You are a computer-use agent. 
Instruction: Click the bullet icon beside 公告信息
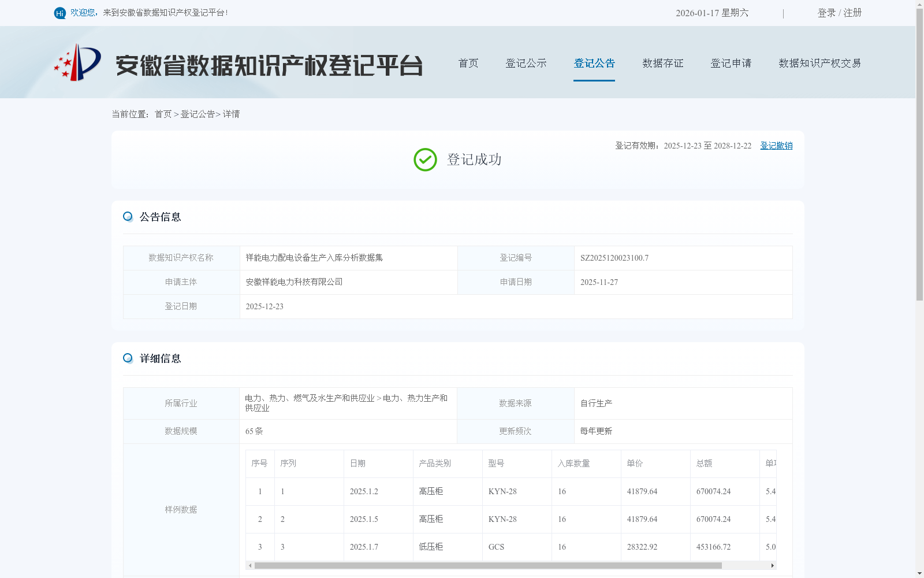(x=128, y=216)
